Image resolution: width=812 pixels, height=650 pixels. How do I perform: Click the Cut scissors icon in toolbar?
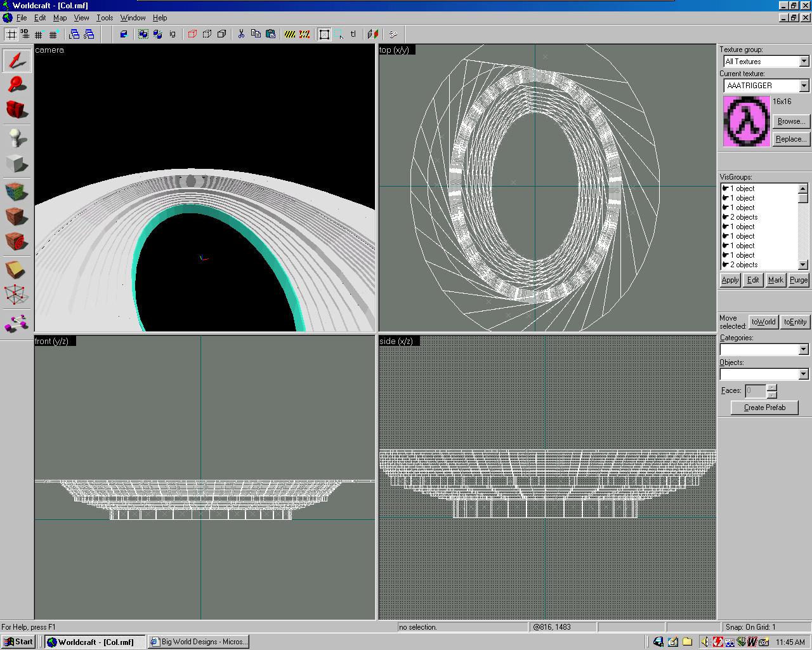click(241, 34)
